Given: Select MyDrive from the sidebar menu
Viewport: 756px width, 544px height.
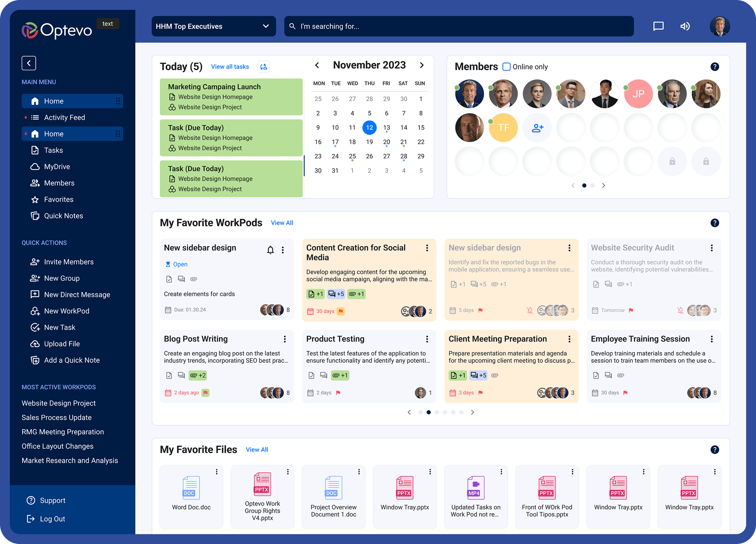Looking at the screenshot, I should tap(57, 167).
